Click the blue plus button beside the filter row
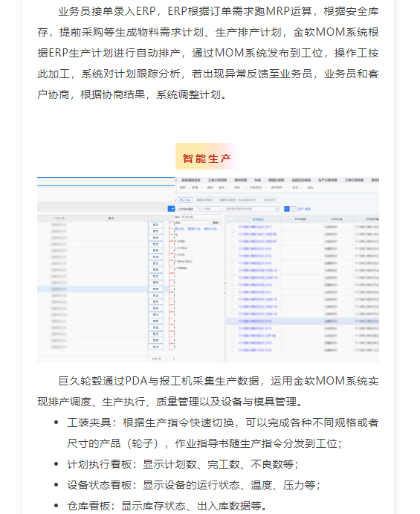This screenshot has width=420, height=514. coord(171,209)
